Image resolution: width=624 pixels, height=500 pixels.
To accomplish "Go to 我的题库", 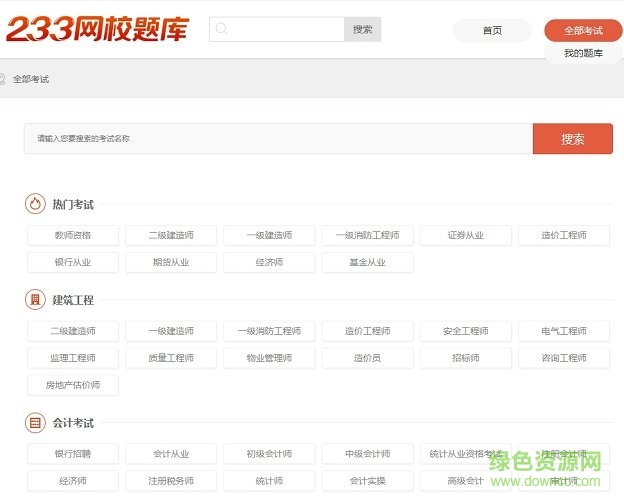I will (583, 53).
